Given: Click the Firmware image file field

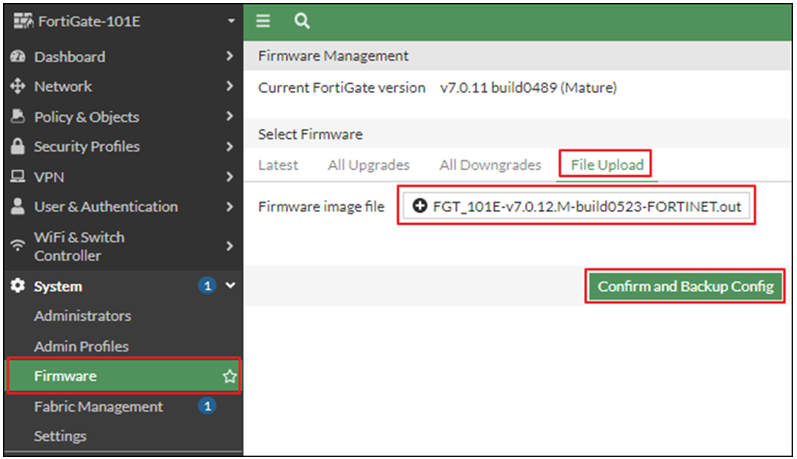Looking at the screenshot, I should tap(576, 206).
